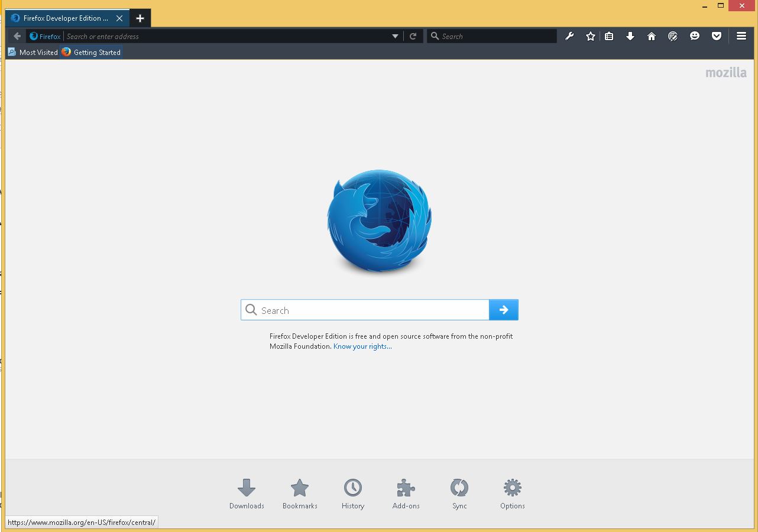758x532 pixels.
Task: Click the Know your rights link
Action: tap(362, 346)
